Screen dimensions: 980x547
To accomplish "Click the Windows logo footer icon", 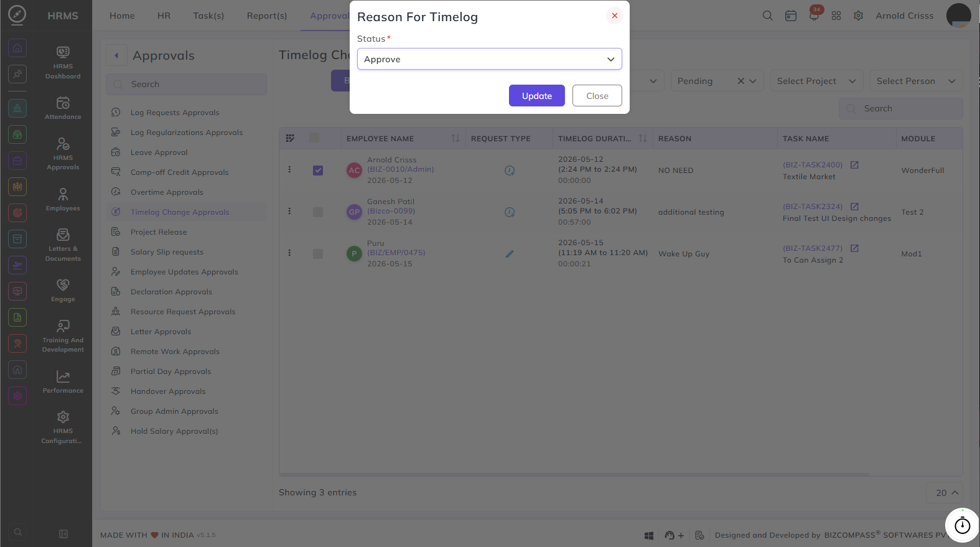I will click(649, 535).
